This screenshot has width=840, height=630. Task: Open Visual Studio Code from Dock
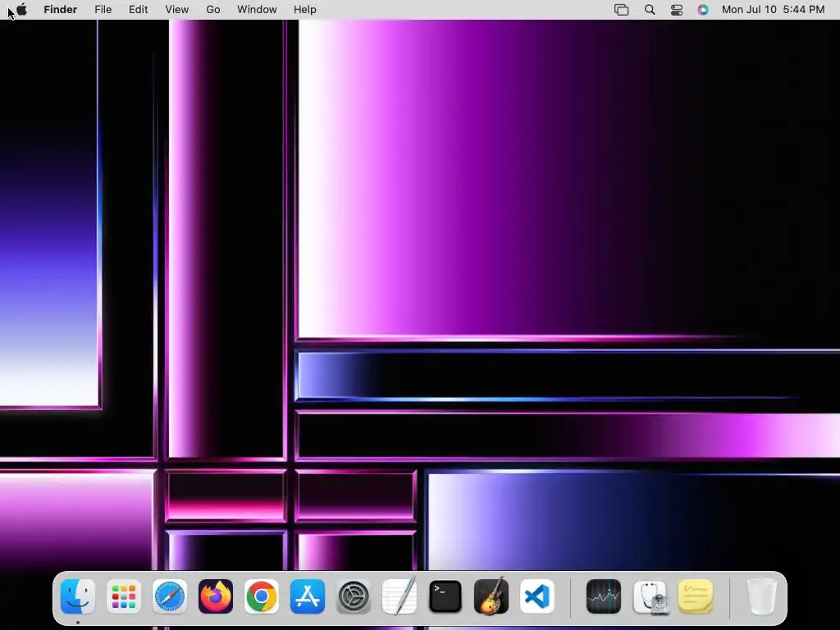tap(537, 596)
